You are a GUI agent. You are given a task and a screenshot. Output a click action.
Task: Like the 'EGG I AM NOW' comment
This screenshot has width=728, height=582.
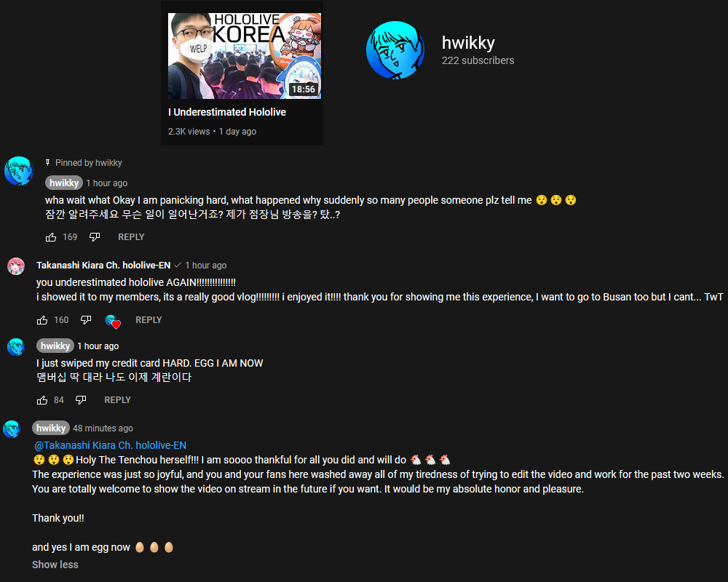coord(42,400)
